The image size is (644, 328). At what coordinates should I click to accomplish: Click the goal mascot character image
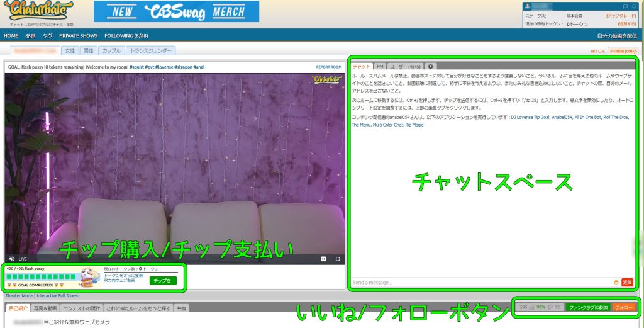(x=89, y=277)
